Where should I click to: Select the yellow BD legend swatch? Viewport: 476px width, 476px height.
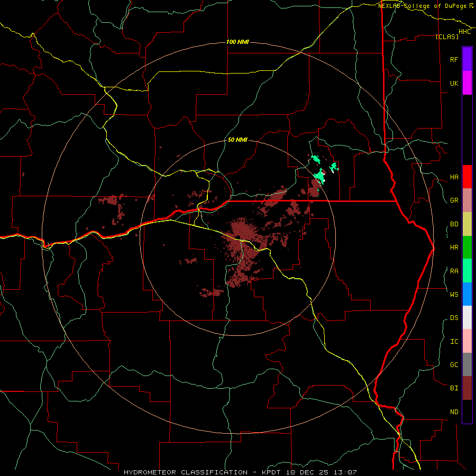(x=467, y=224)
